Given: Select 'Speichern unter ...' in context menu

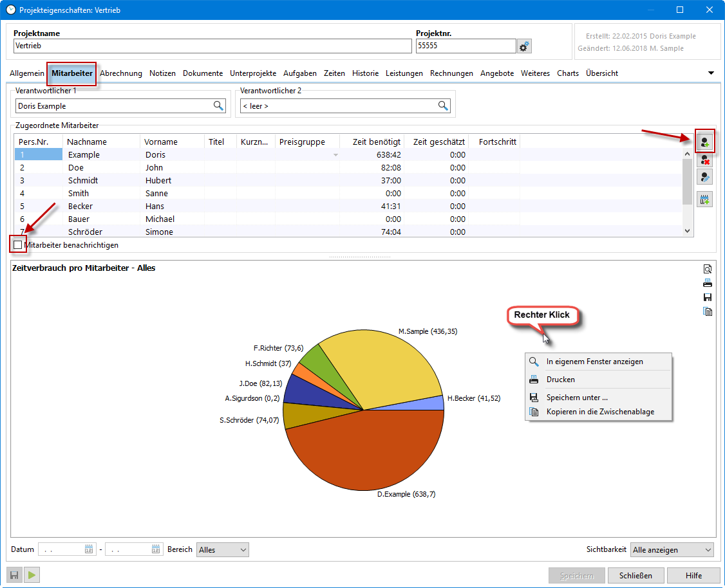Looking at the screenshot, I should point(577,398).
